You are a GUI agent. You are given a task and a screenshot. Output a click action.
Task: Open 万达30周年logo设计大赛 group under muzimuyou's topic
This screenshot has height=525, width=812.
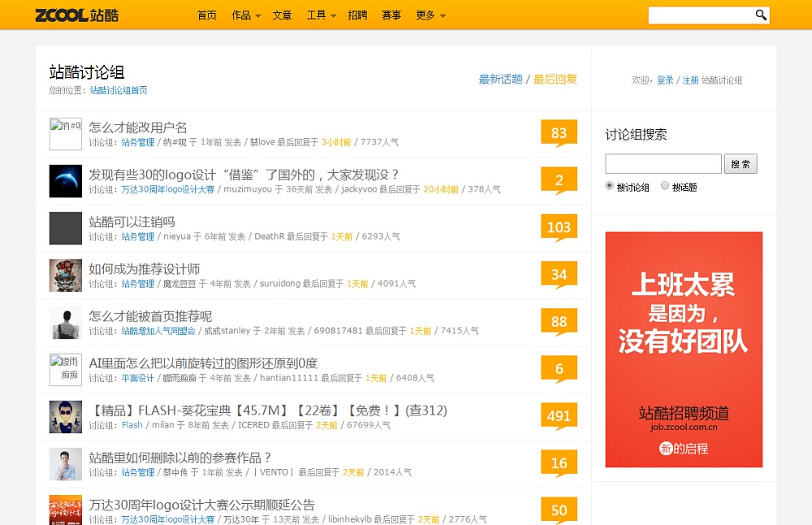[x=168, y=190]
